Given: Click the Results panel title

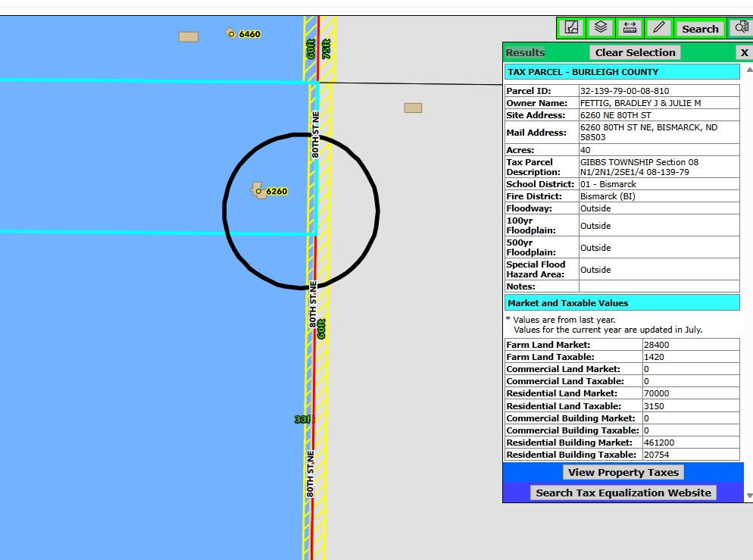Looking at the screenshot, I should (525, 52).
